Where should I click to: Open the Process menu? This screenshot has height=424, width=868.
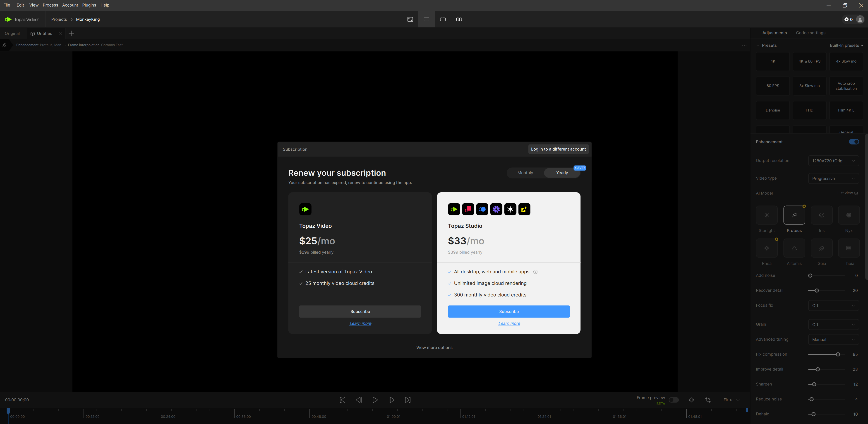(50, 5)
